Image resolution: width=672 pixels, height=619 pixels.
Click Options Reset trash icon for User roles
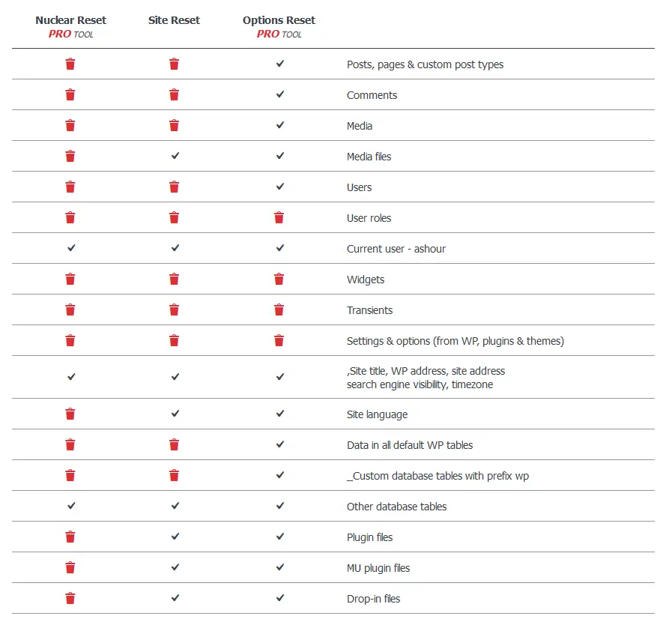279,218
